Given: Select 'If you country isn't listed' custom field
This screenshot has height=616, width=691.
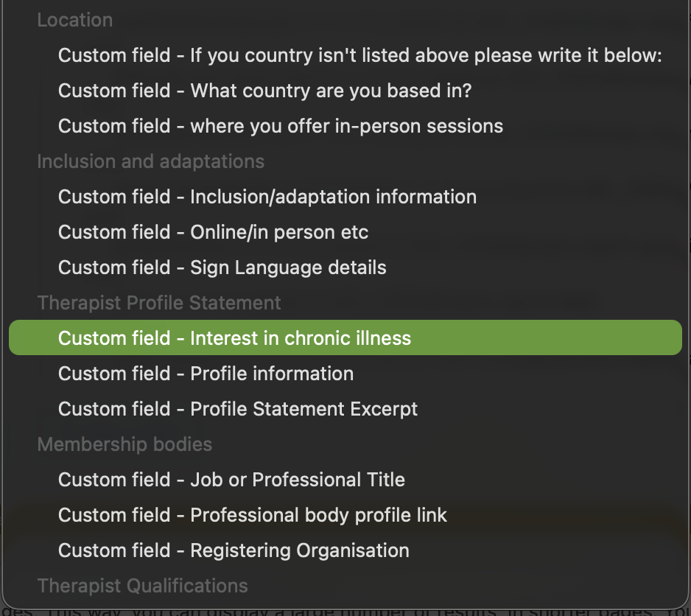Looking at the screenshot, I should tap(360, 55).
